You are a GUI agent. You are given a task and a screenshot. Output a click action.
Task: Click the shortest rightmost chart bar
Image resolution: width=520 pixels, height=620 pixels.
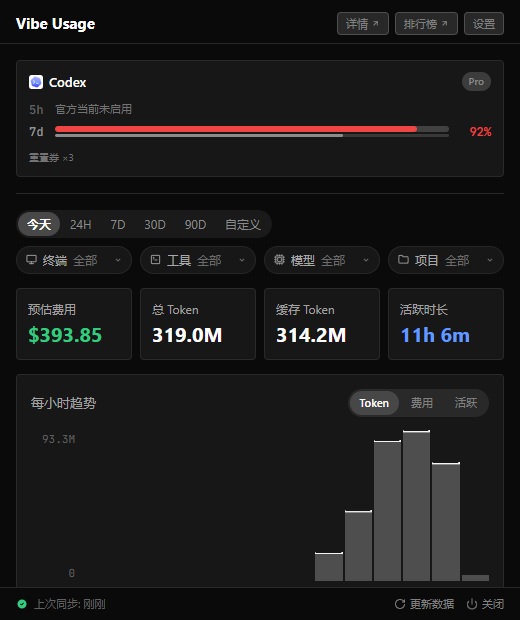coord(475,578)
